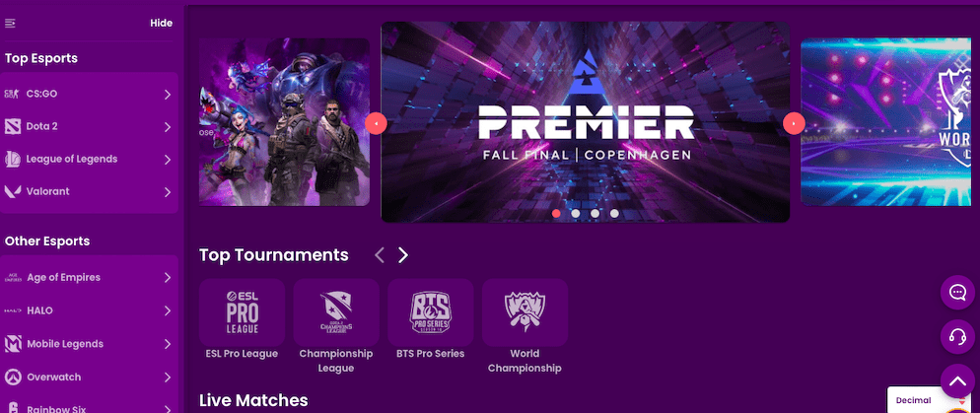Open the live chat bubble icon
Image resolution: width=980 pixels, height=413 pixels.
[957, 293]
